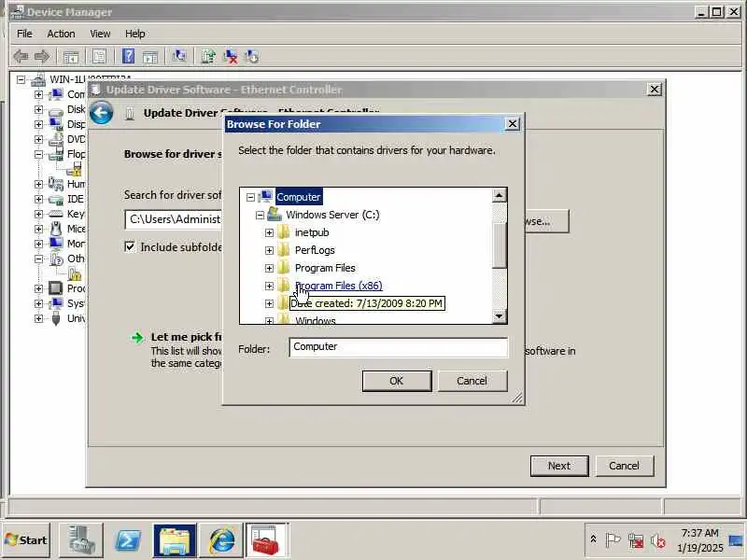Click the driver search path input field
The height and width of the screenshot is (560, 747).
coord(174,219)
